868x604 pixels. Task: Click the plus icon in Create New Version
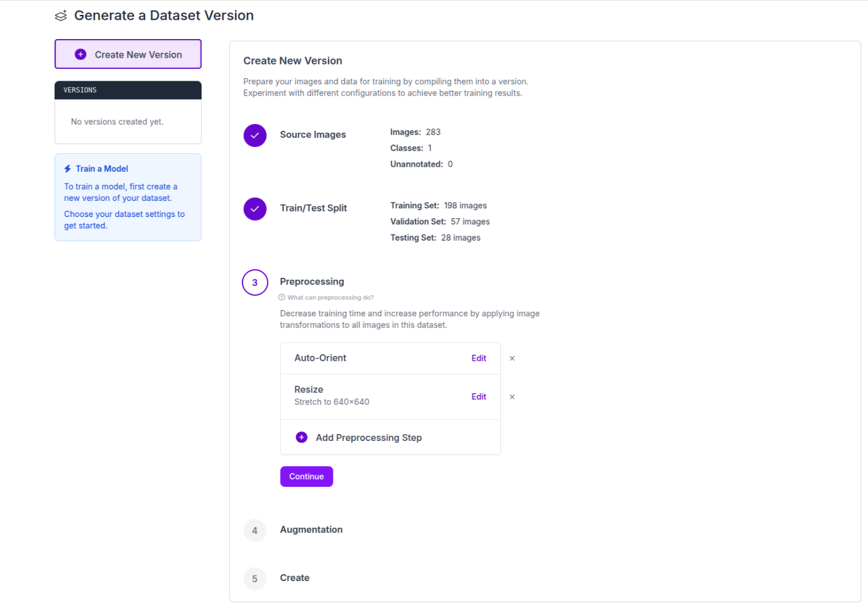point(81,55)
